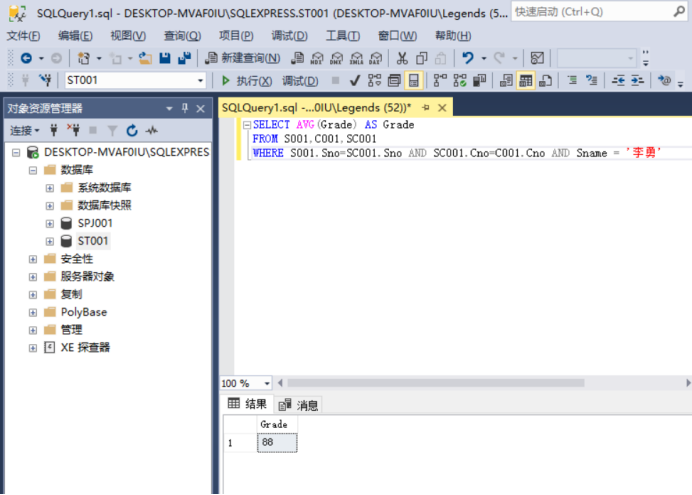Viewport: 692px width, 495px height.
Task: Click the Change Connection icon
Action: pyautogui.click(x=45, y=80)
